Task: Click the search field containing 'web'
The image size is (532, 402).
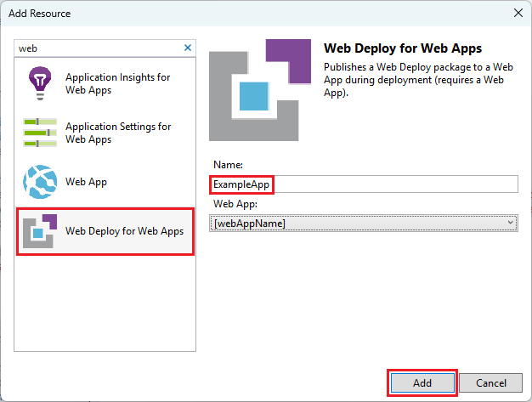Action: click(105, 48)
